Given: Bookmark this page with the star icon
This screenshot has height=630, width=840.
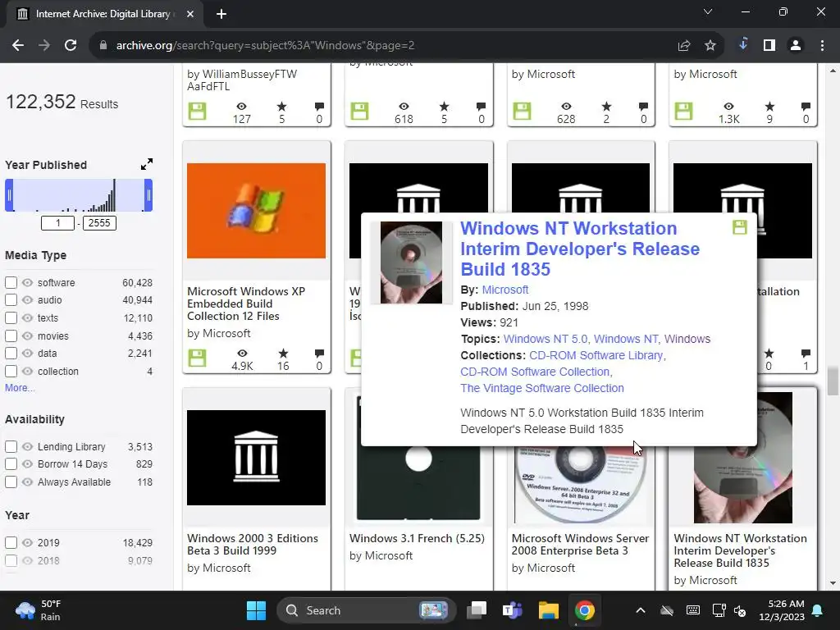Looking at the screenshot, I should click(x=710, y=46).
